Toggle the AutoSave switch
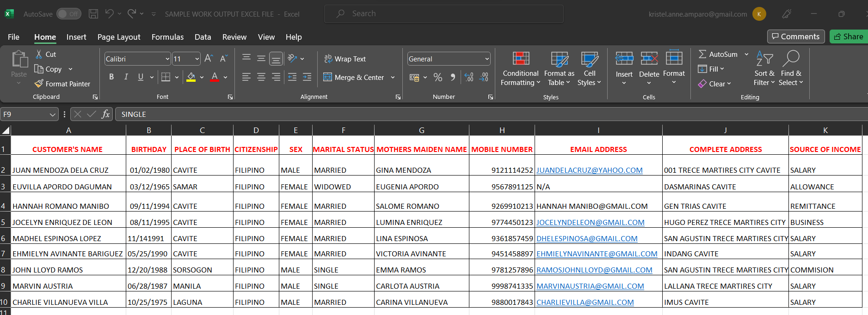Screen dimensions: 868x315 coord(68,14)
